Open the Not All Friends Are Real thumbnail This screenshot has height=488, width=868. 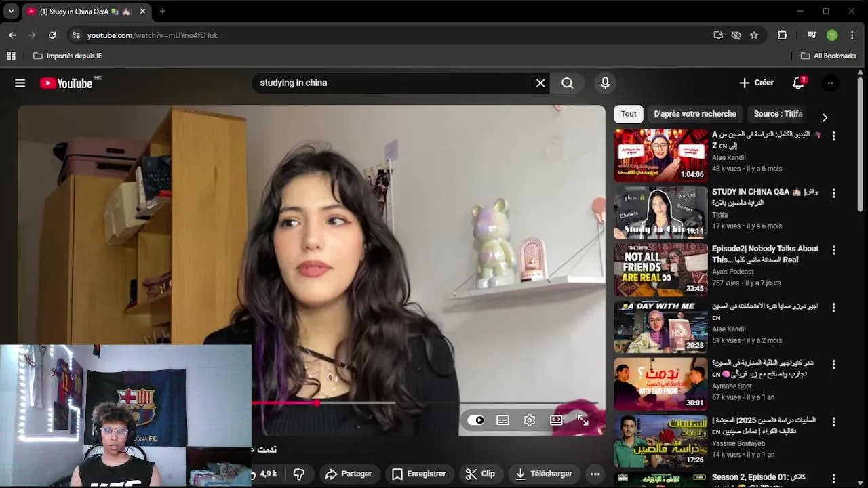(660, 270)
